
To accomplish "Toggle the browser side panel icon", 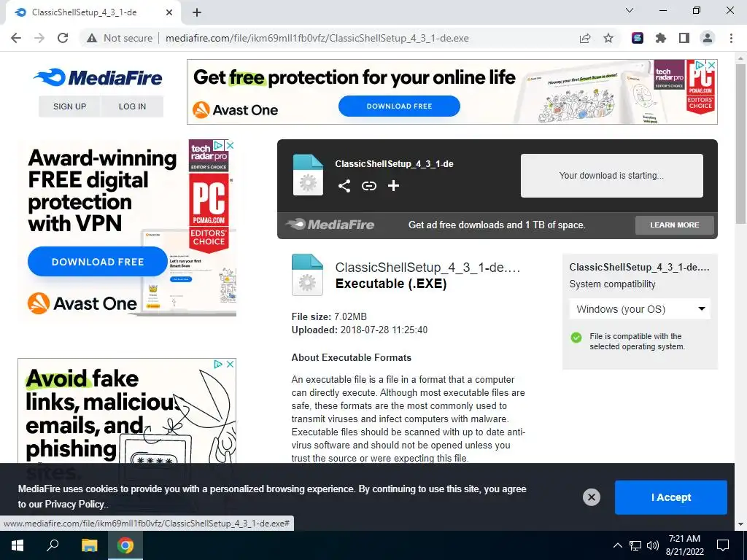I will [x=684, y=38].
